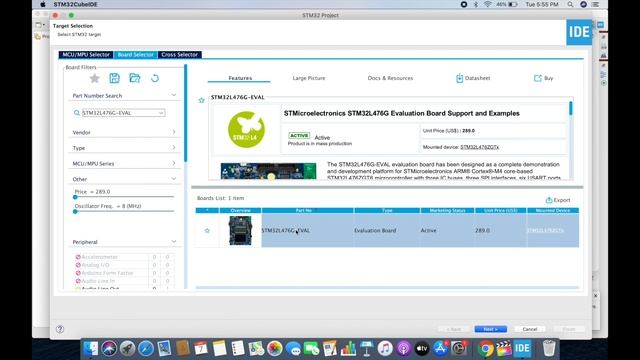This screenshot has height=360, width=640.
Task: Click the magnifier icon in Part Number Search
Action: click(76, 113)
